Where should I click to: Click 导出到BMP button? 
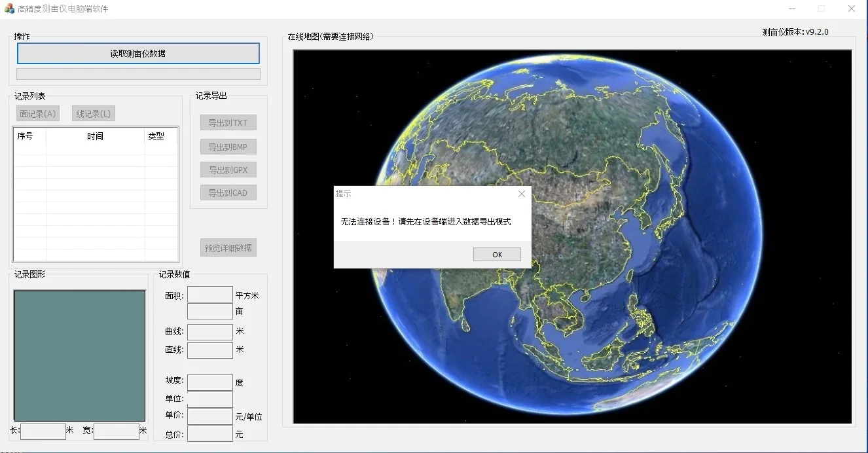pos(228,147)
